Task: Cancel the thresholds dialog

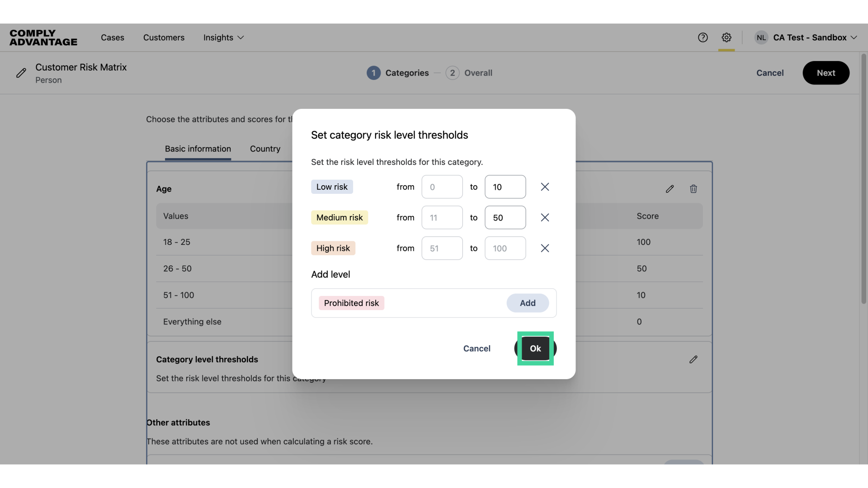Action: [476, 349]
